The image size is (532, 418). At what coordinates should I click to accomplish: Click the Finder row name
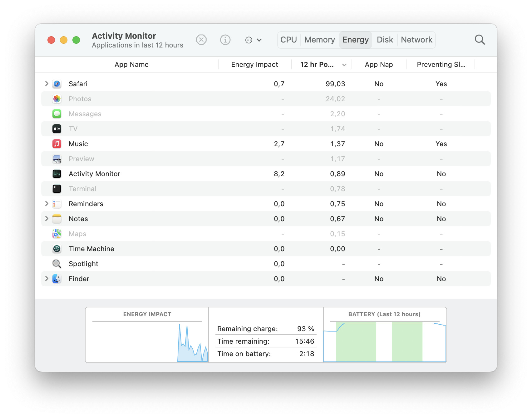point(79,279)
